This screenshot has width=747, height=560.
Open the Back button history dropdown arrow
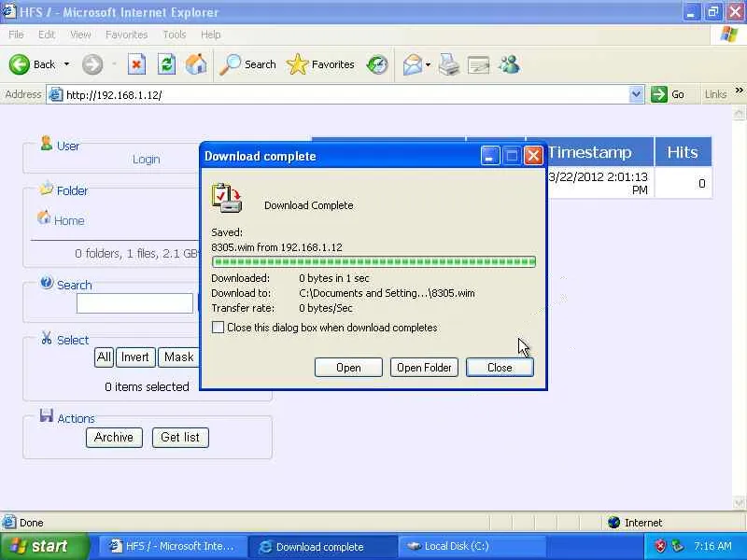66,64
